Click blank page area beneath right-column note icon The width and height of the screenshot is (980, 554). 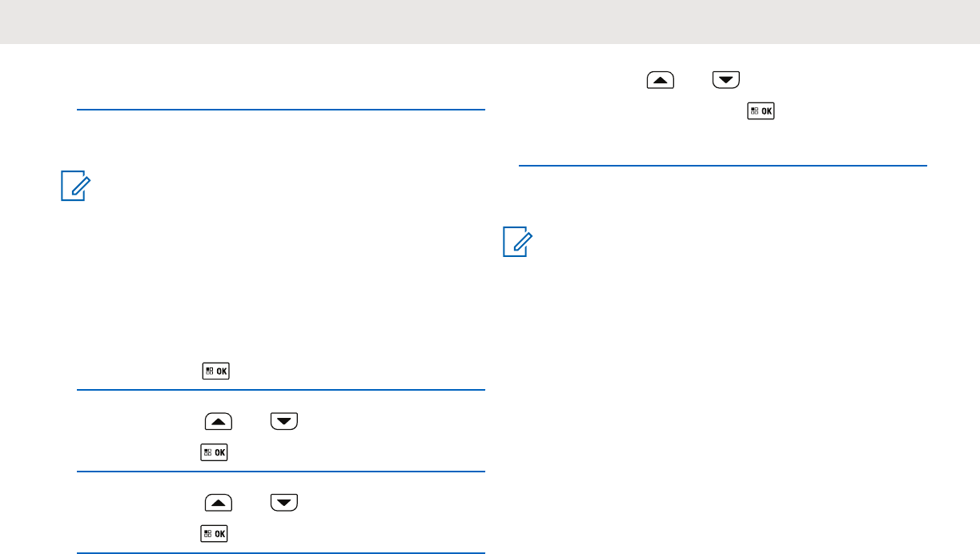coord(721,400)
